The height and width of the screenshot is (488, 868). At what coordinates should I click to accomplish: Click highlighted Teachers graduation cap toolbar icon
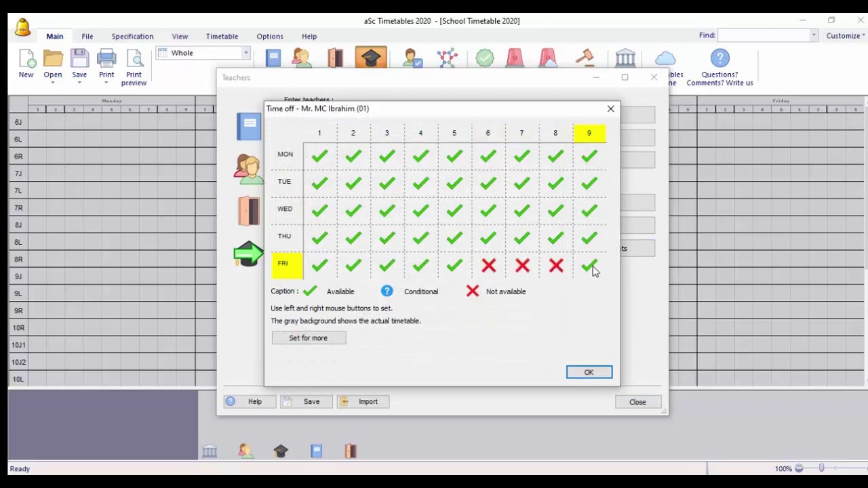tap(370, 58)
